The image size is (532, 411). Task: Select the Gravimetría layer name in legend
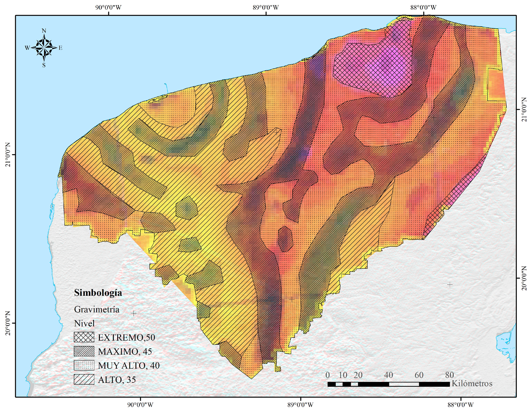click(97, 309)
